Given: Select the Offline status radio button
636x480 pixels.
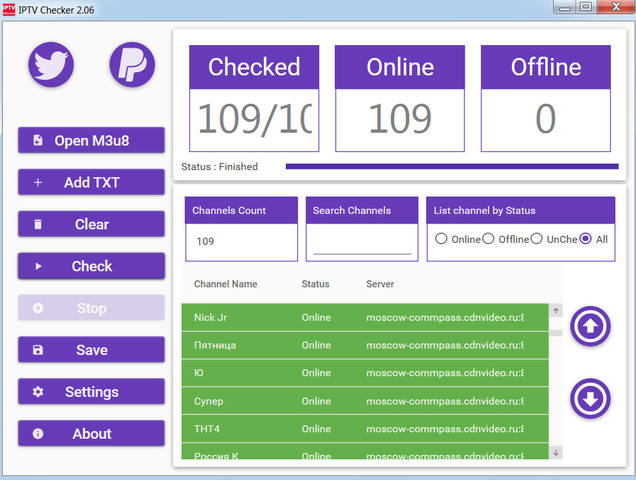Looking at the screenshot, I should [x=490, y=239].
